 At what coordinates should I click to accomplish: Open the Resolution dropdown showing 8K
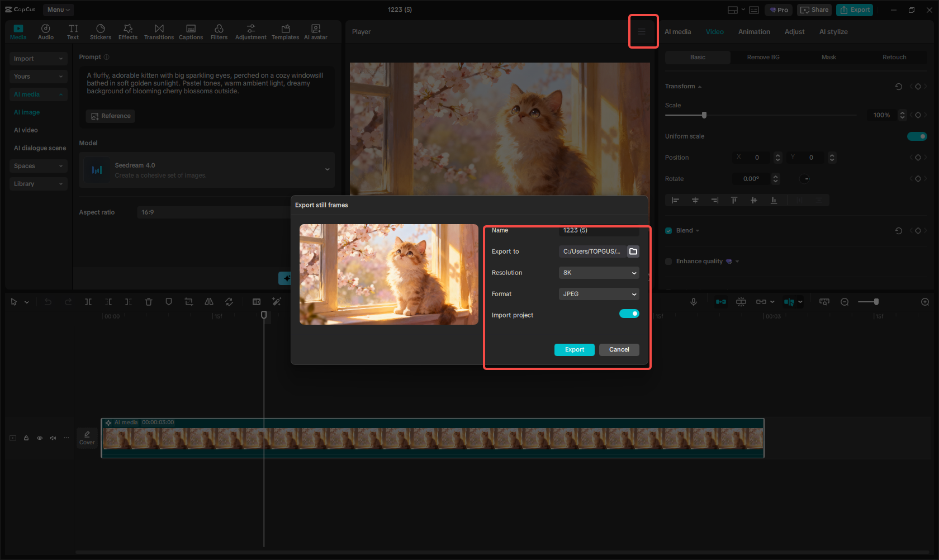[x=599, y=273]
